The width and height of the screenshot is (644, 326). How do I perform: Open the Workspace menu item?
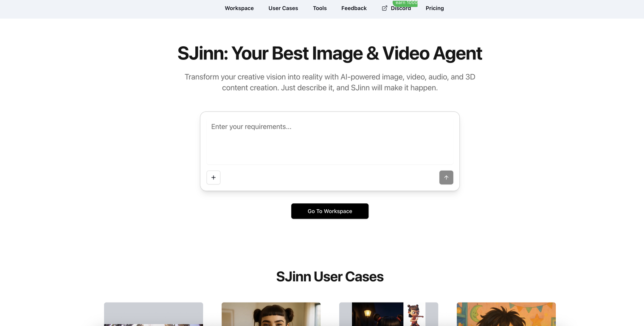239,8
